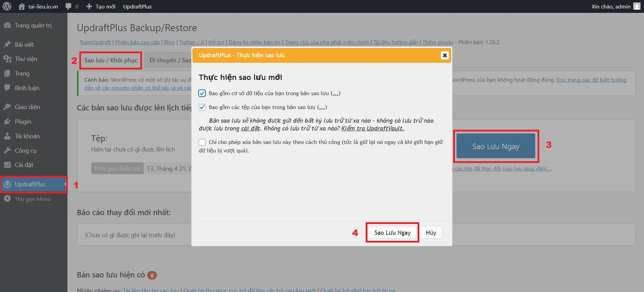644x292 pixels.
Task: Click the plus icon for Tạo mới
Action: pyautogui.click(x=89, y=6)
